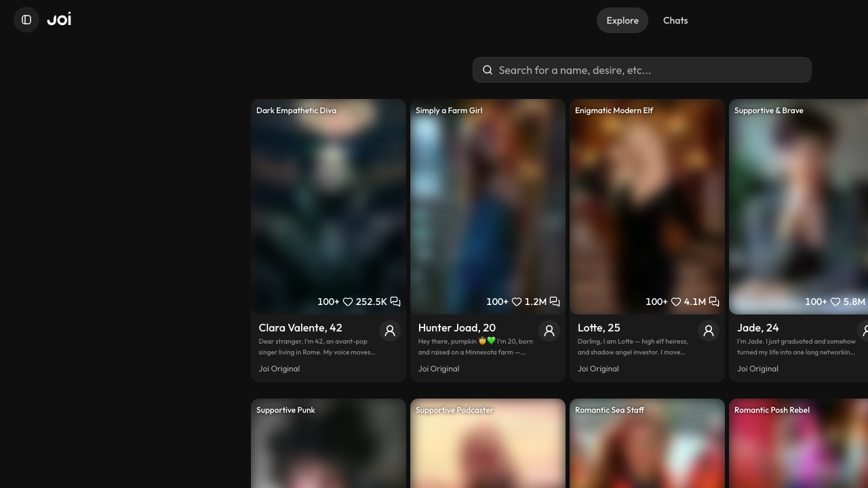
Task: Click description starting "Dear stranger, I'm 42"
Action: click(x=317, y=347)
